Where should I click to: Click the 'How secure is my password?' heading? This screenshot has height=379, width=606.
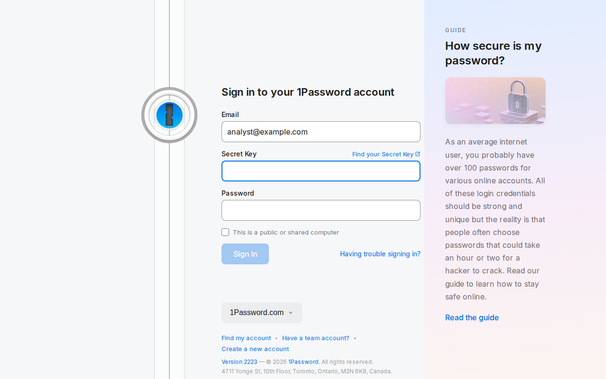(x=493, y=53)
